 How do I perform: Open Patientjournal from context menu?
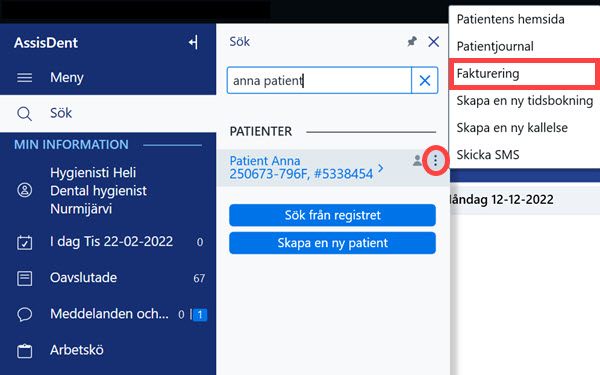[x=495, y=46]
